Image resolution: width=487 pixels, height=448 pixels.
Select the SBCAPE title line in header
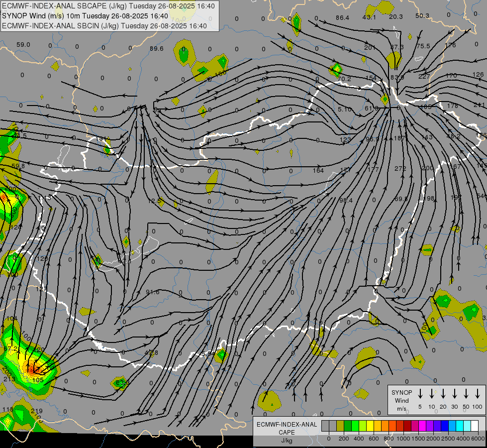(108, 6)
